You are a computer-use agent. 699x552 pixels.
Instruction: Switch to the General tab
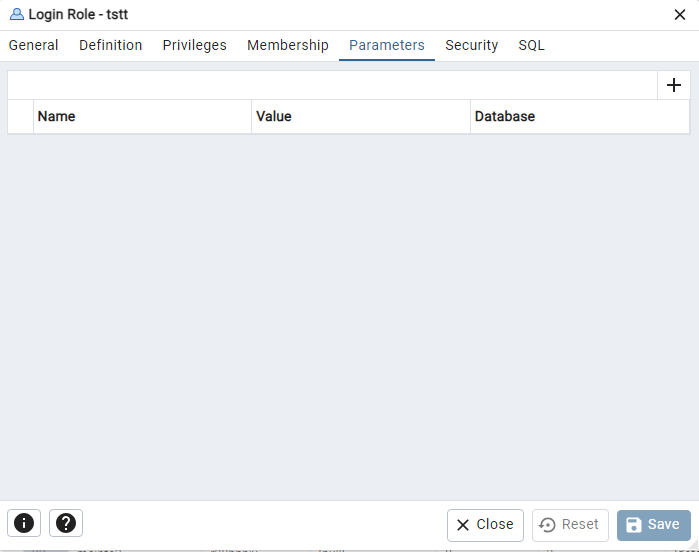pos(33,45)
